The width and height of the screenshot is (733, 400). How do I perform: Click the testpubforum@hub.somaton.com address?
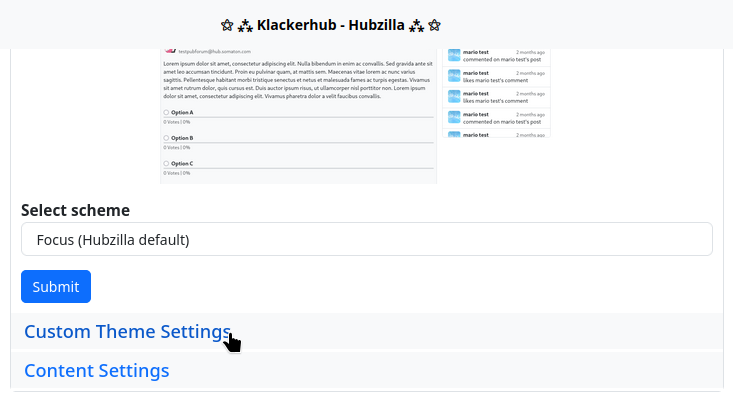pos(215,51)
